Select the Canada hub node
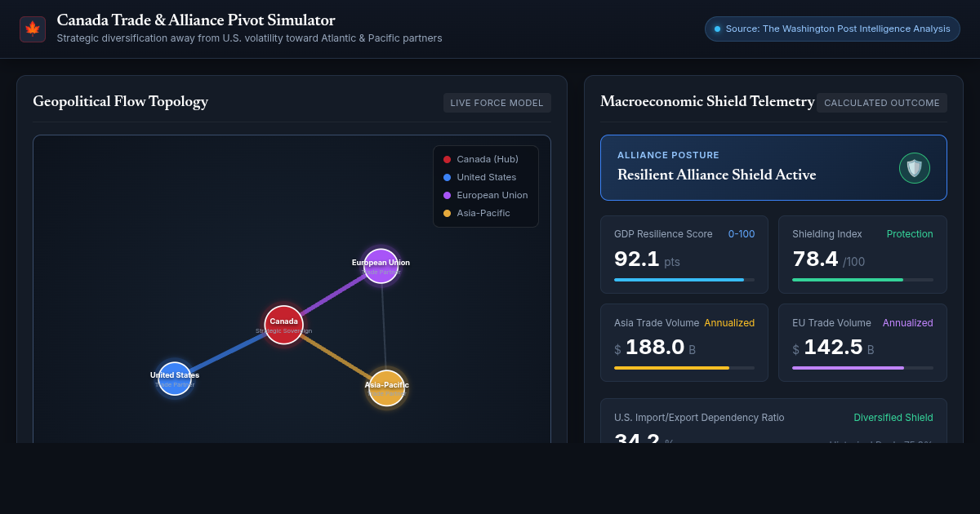 coord(284,325)
